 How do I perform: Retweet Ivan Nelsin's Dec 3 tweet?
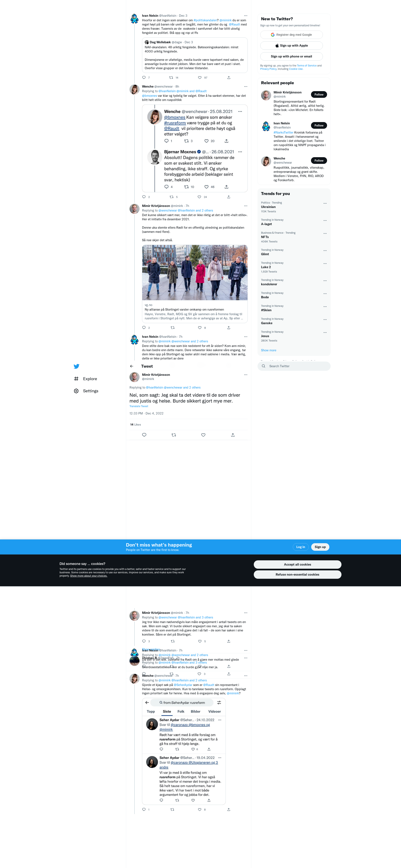(171, 78)
